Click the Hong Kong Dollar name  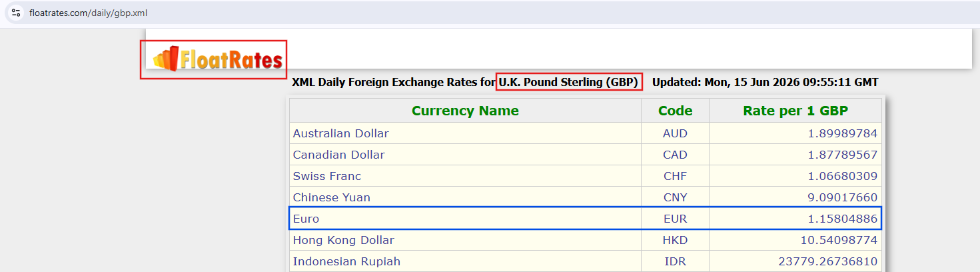click(343, 240)
